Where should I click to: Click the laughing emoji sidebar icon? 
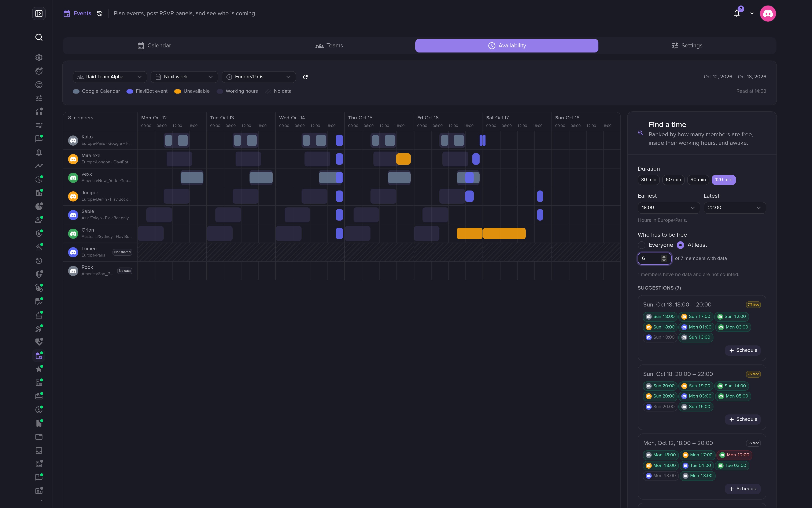pyautogui.click(x=39, y=85)
